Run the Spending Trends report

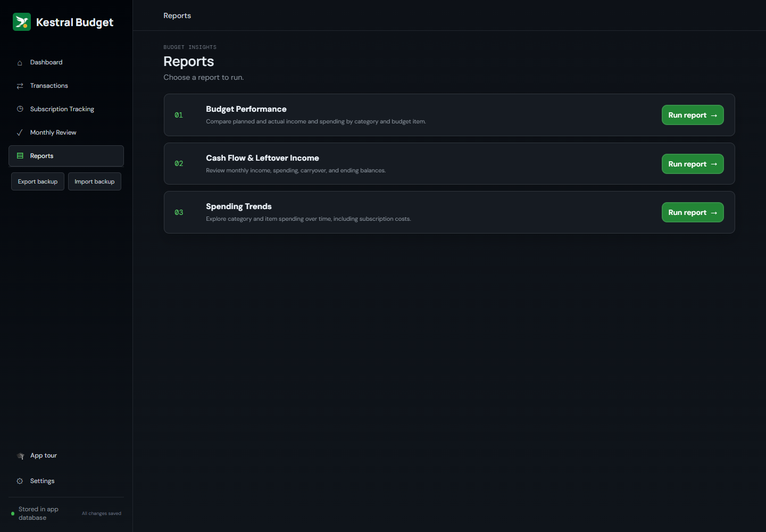pyautogui.click(x=693, y=212)
